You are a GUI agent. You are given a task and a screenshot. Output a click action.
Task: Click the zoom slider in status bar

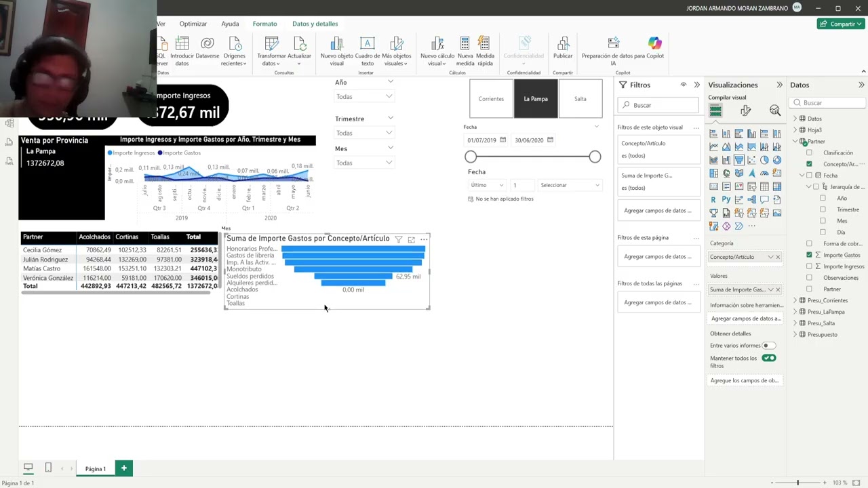(797, 483)
